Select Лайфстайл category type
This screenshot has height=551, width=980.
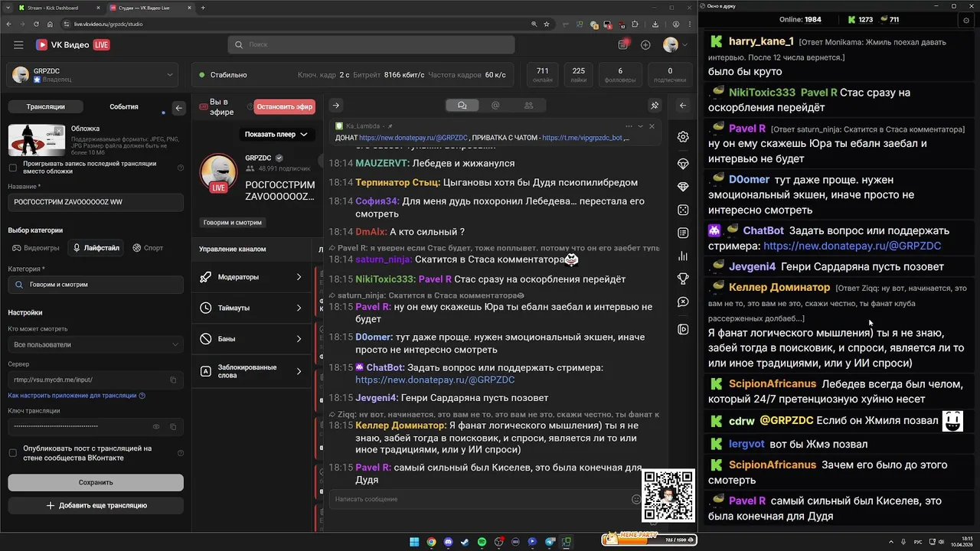[96, 248]
